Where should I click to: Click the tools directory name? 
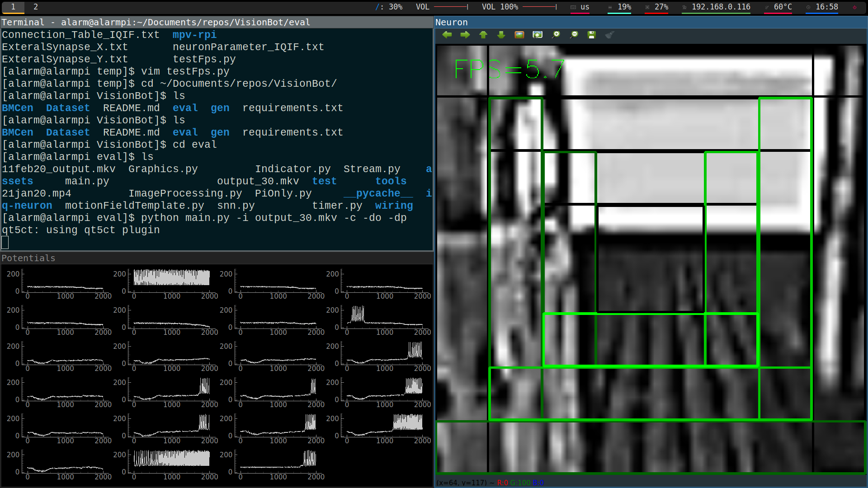(x=391, y=181)
